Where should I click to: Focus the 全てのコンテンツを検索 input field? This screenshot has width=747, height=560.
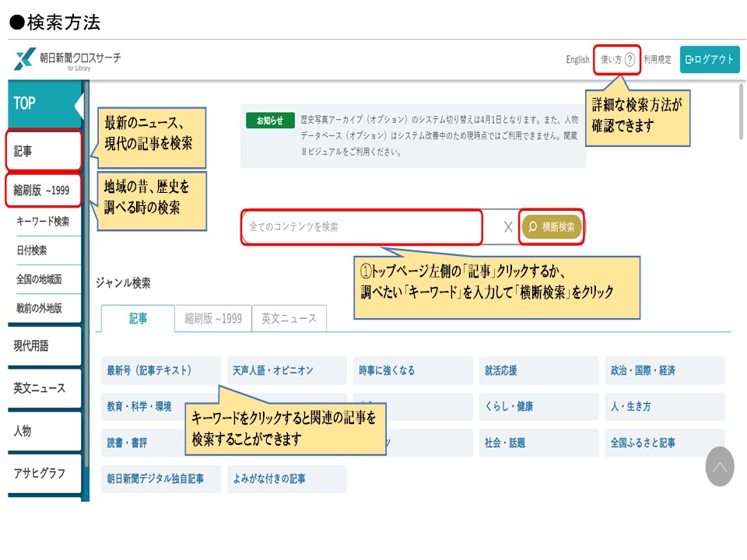[x=362, y=227]
